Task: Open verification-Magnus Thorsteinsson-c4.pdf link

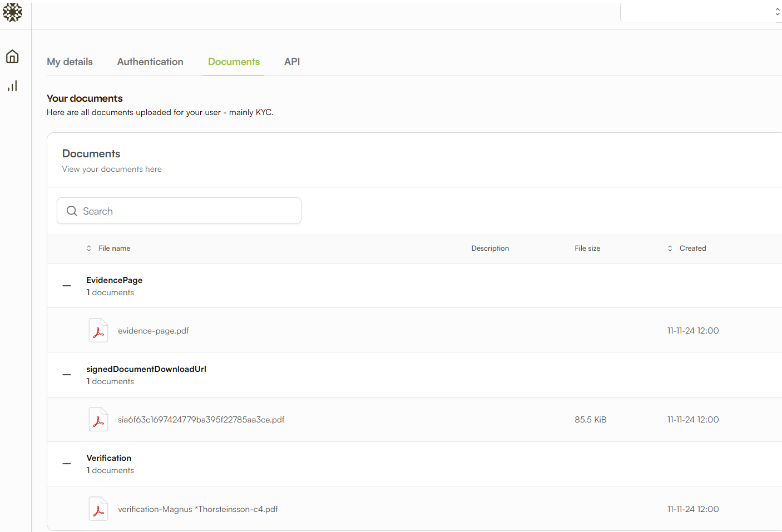Action: (x=197, y=509)
